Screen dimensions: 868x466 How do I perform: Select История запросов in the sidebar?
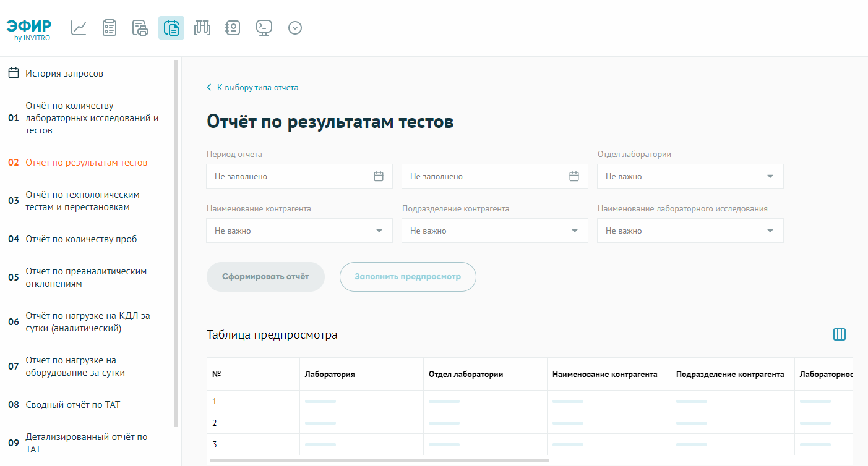(x=64, y=74)
